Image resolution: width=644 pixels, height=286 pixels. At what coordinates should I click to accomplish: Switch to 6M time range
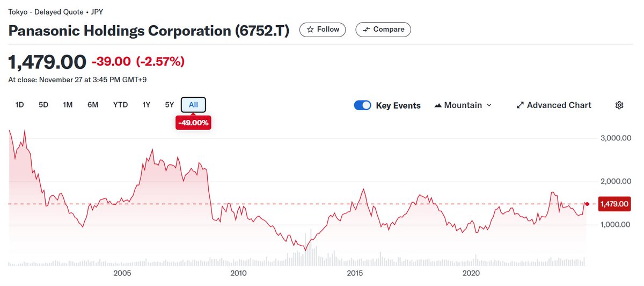tap(93, 105)
